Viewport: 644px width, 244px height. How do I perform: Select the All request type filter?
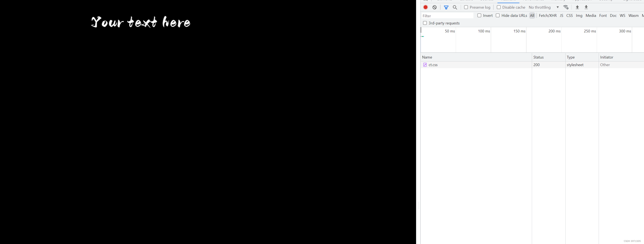(x=532, y=15)
